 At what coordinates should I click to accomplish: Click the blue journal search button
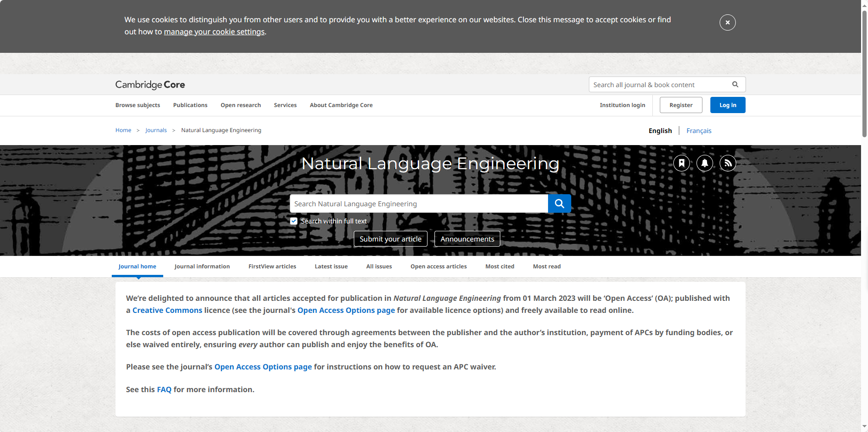coord(559,203)
